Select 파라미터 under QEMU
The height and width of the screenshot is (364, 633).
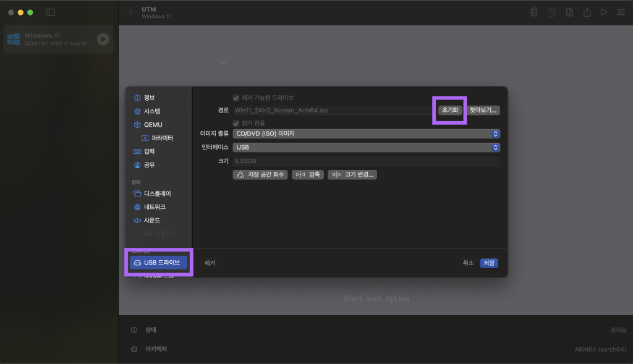(x=157, y=138)
